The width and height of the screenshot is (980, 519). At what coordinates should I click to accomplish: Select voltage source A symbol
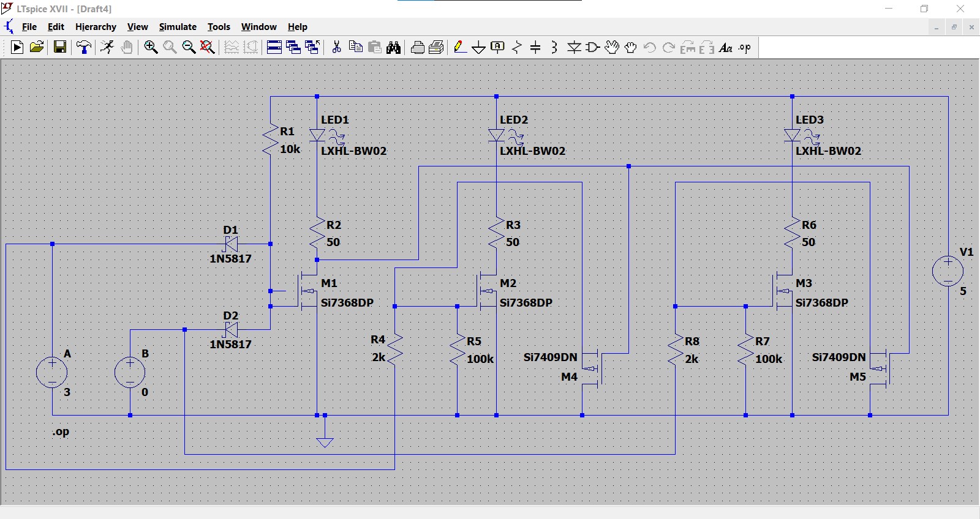click(x=52, y=373)
